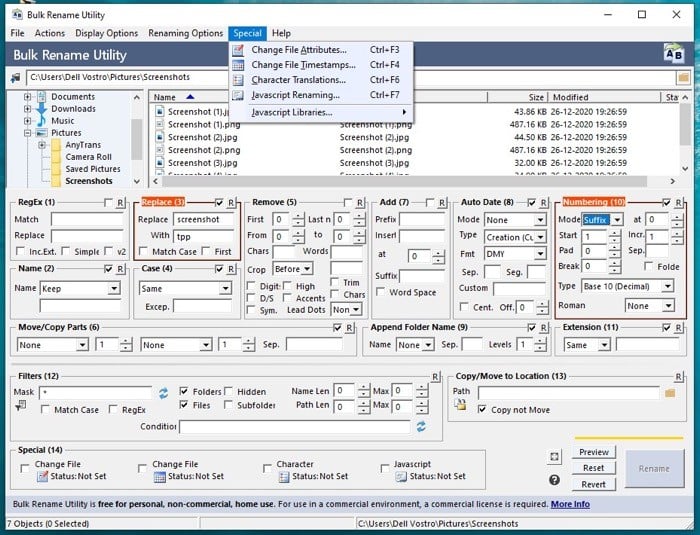Open the Case Same dropdown
This screenshot has width=700, height=535.
click(225, 288)
